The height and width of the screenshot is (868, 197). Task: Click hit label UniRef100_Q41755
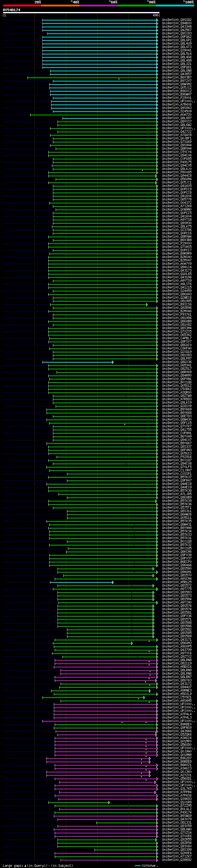click(177, 430)
